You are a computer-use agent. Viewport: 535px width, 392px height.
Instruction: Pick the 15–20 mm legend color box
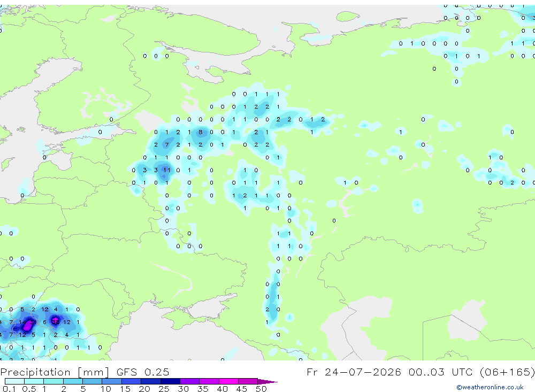tap(132, 381)
